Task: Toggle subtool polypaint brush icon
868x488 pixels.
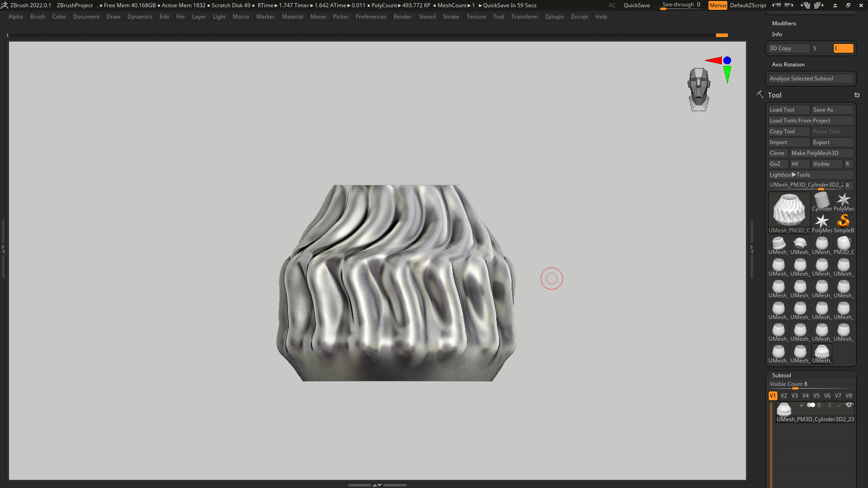Action: click(839, 405)
